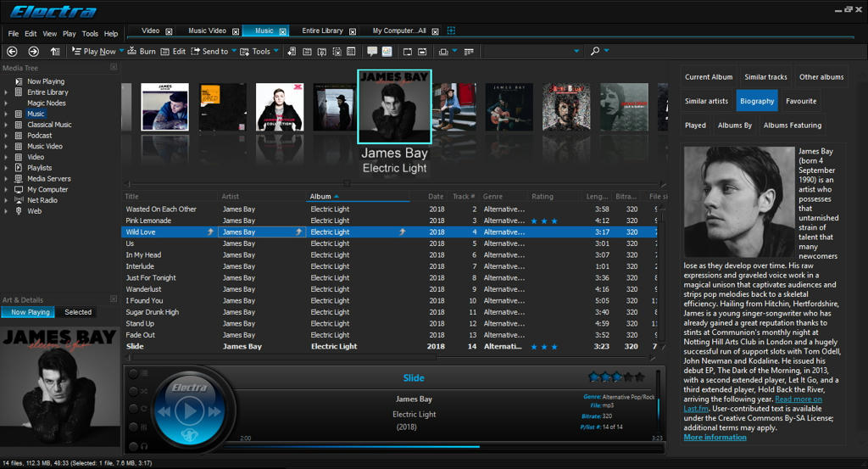Click the Back navigation arrow
Screen dimensions: 868x469
point(12,52)
